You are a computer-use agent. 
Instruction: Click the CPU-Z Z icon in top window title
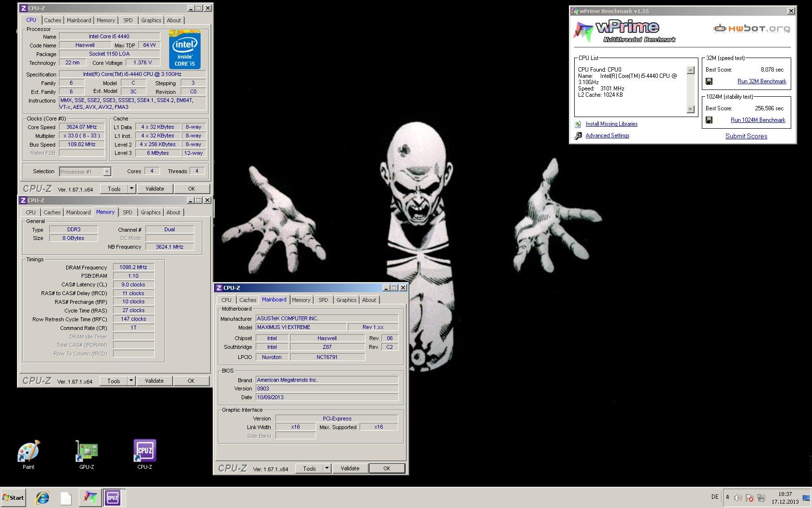tap(24, 8)
